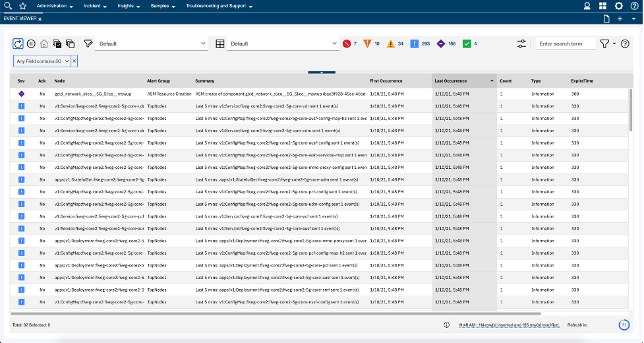Filter by major severity count 10
The height and width of the screenshot is (343, 644).
[371, 44]
